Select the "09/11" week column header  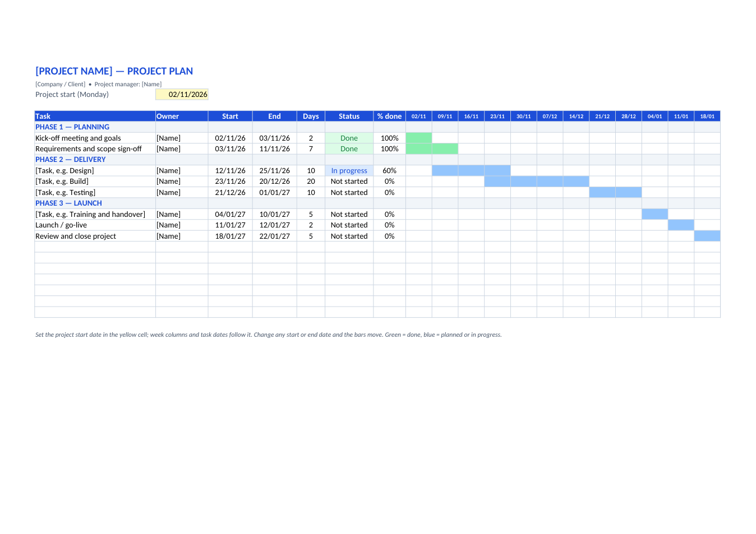point(445,116)
